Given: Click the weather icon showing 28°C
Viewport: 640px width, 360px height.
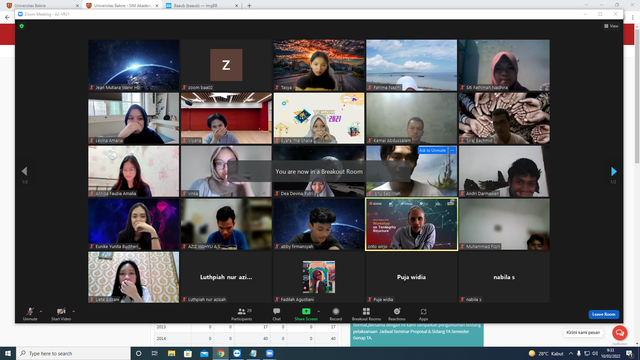Looking at the screenshot, I should tap(531, 353).
